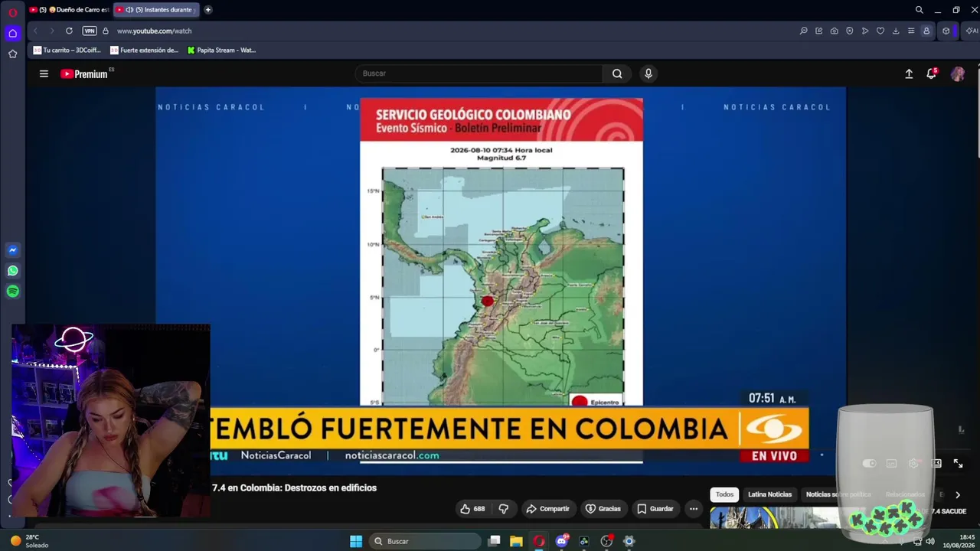Toggle video fullscreen mode
The height and width of the screenshot is (551, 980).
[x=958, y=464]
